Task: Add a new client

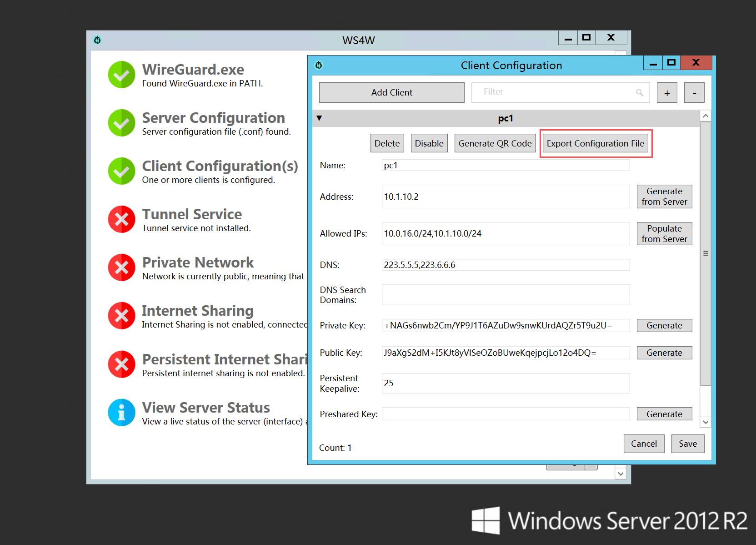Action: point(391,92)
